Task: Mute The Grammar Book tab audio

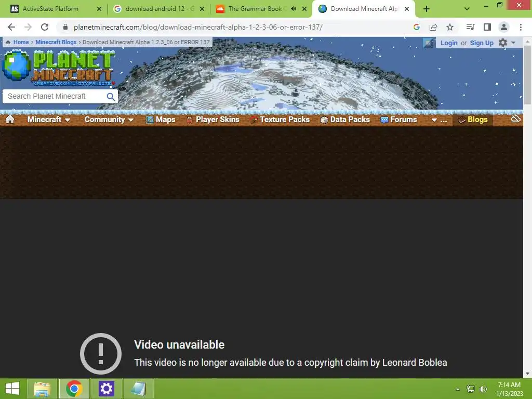Action: click(x=294, y=9)
